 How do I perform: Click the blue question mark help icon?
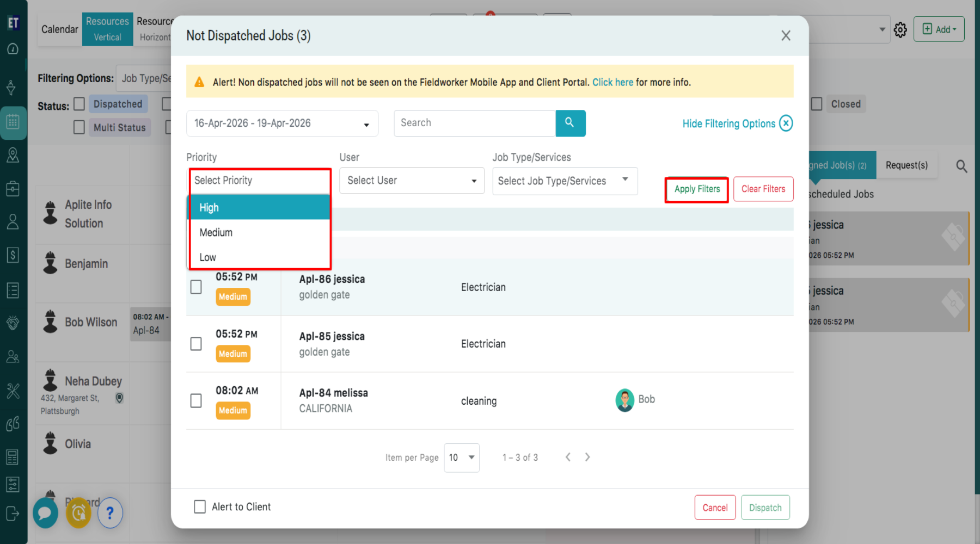click(110, 512)
